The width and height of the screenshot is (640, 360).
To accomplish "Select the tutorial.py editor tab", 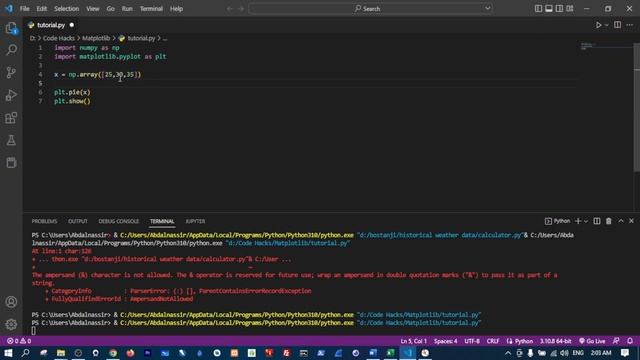I will tap(51, 25).
